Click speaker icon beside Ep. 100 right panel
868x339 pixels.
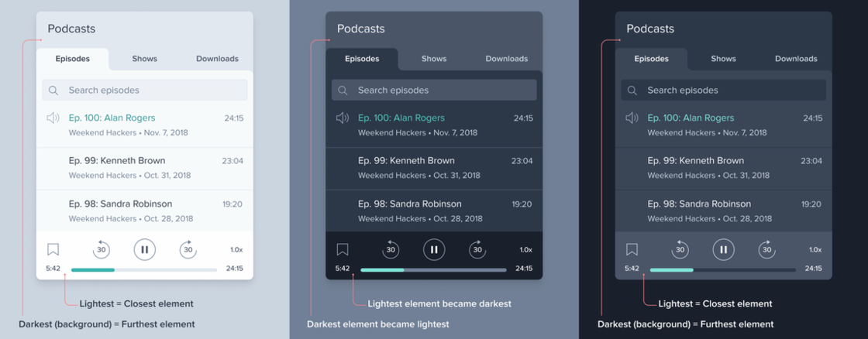click(632, 118)
